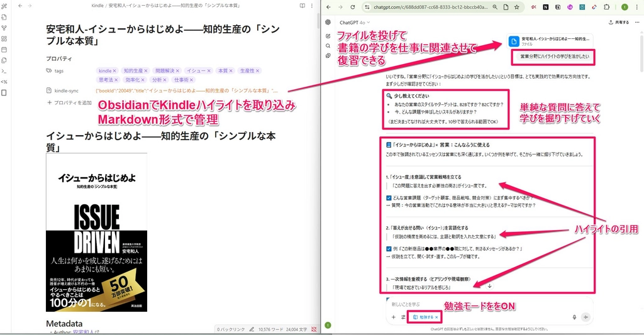Open the ChatGPT conversation options ellipsis
Image resolution: width=644 pixels, height=335 pixels.
(x=637, y=23)
